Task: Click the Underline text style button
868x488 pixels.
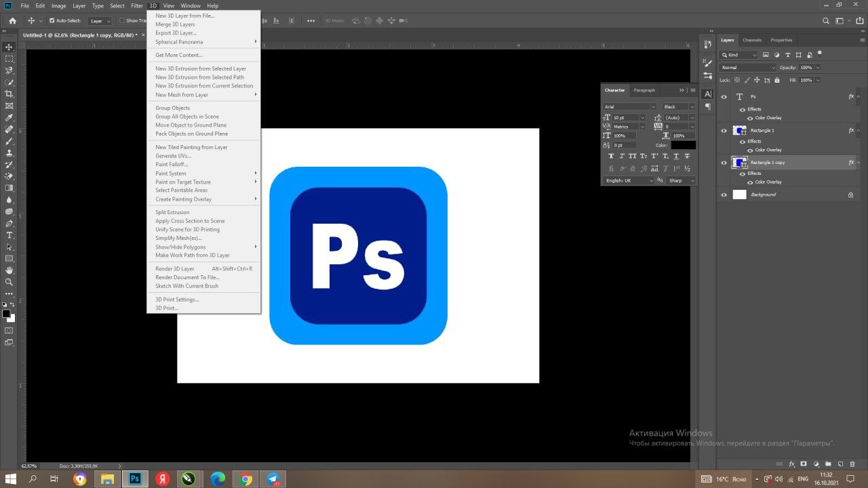Action: tap(676, 156)
